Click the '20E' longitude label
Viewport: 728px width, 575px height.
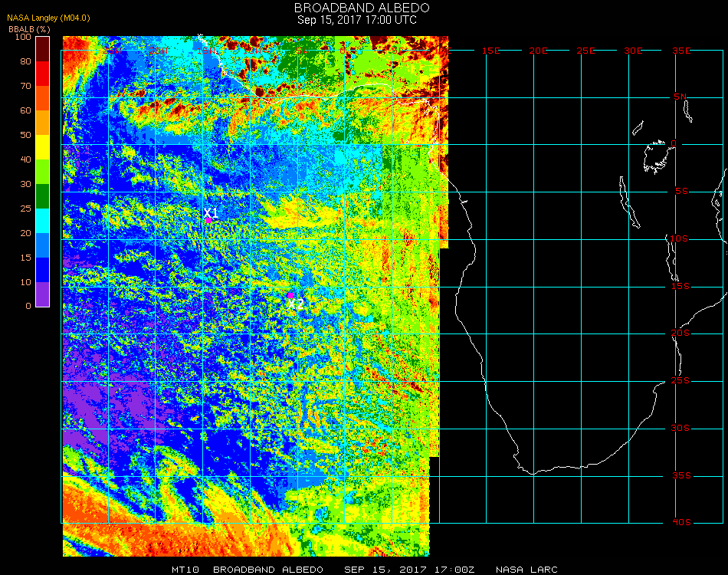(x=538, y=51)
